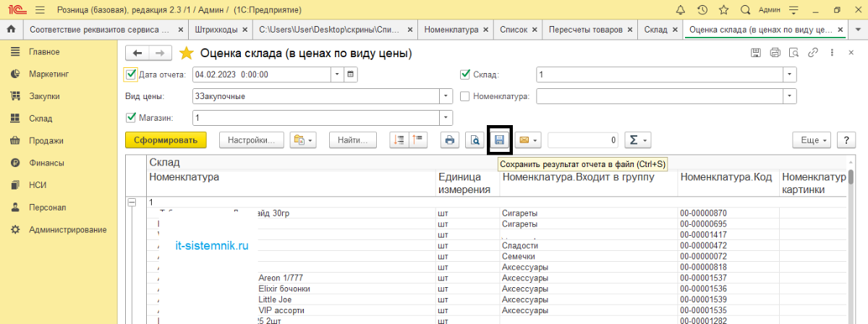This screenshot has height=324, width=868.
Task: Click the copy link chain icon
Action: point(813,53)
